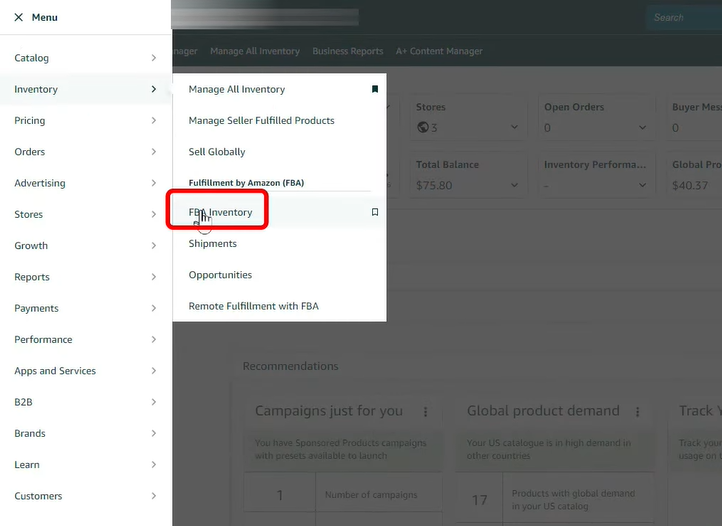Click the $75.80 Total Balance value
The height and width of the screenshot is (526, 722).
tap(434, 186)
